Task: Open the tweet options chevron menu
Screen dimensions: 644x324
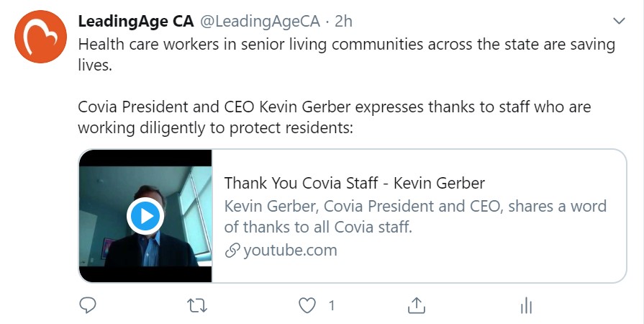Action: point(619,21)
